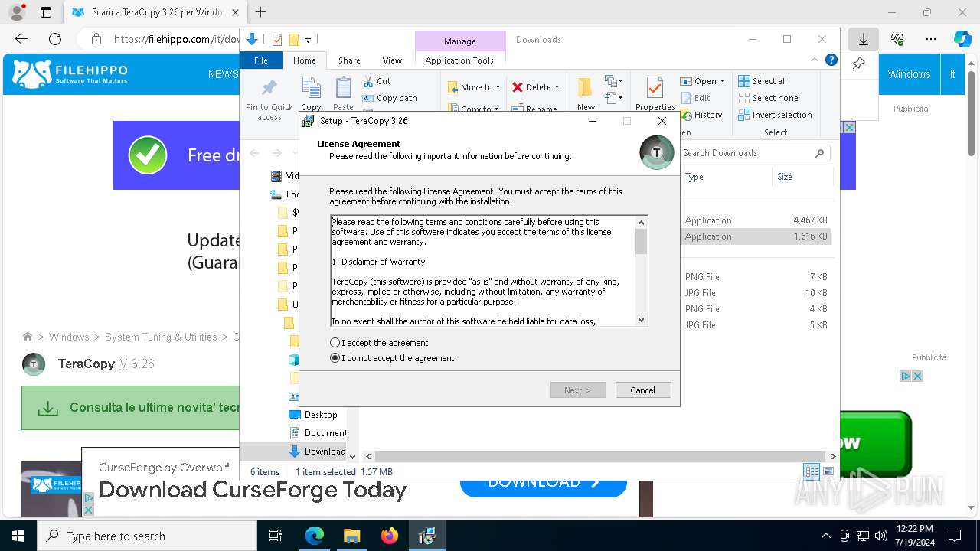Screen dimensions: 980x551
Task: Switch to Large icons view in status bar
Action: 828,471
